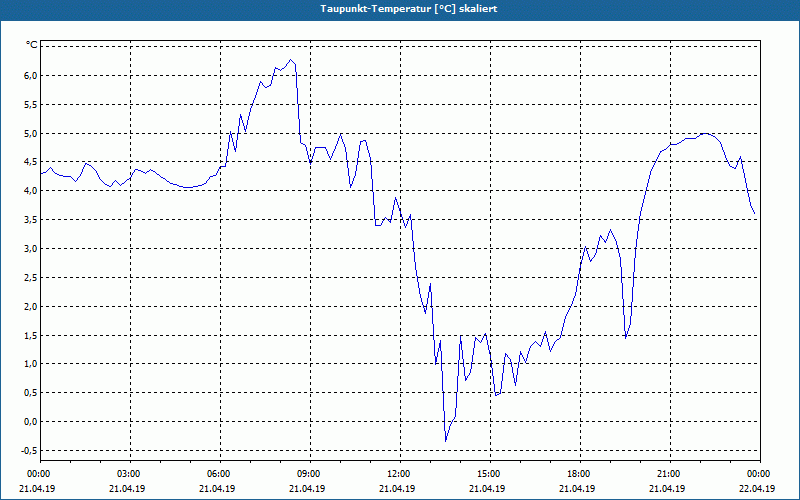Viewport: 800px width, 500px height.
Task: Click the '21.04.19' date under 12:00
Action: pyautogui.click(x=397, y=488)
